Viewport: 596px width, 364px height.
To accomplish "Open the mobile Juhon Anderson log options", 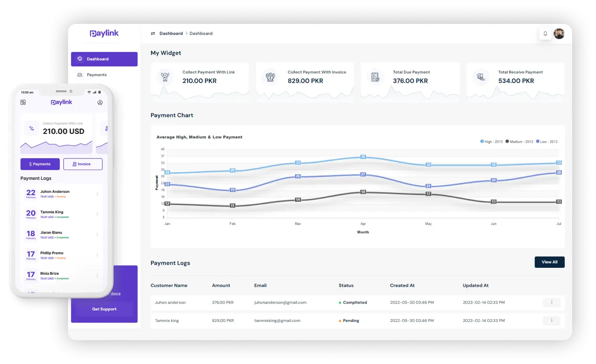I will [x=97, y=194].
